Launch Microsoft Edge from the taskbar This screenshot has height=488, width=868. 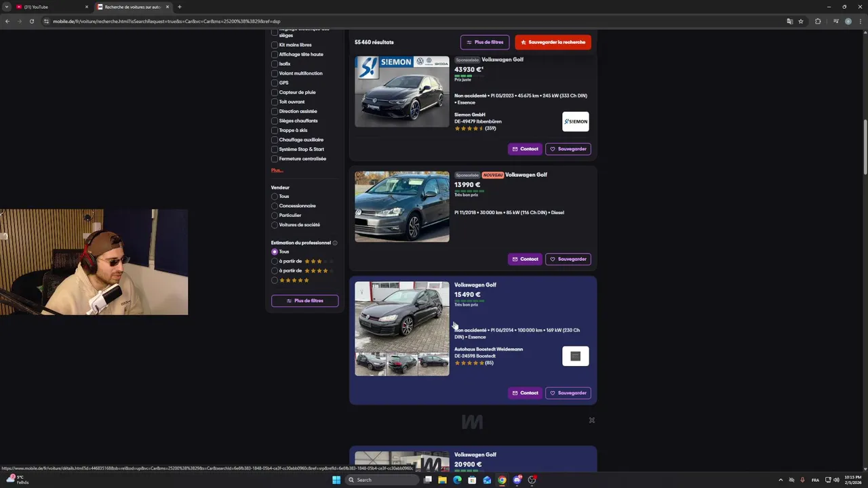click(x=457, y=480)
